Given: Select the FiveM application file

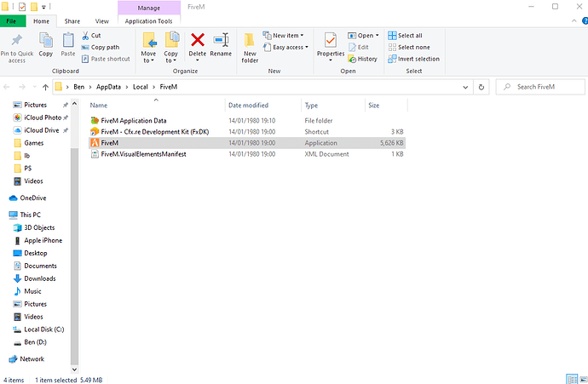Looking at the screenshot, I should pos(247,143).
